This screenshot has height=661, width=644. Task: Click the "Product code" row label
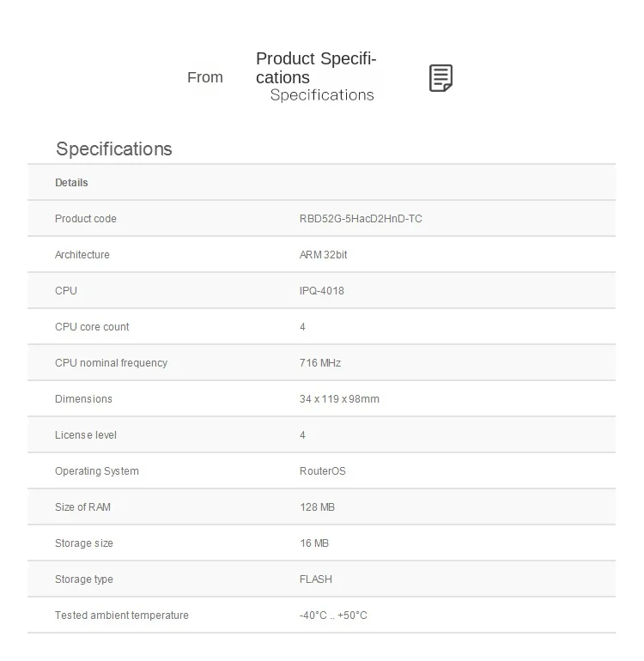coord(86,219)
